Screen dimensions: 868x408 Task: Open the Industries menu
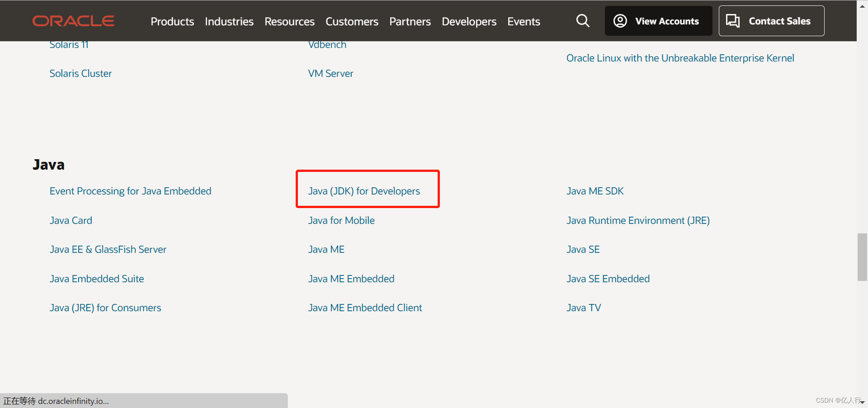coord(229,21)
